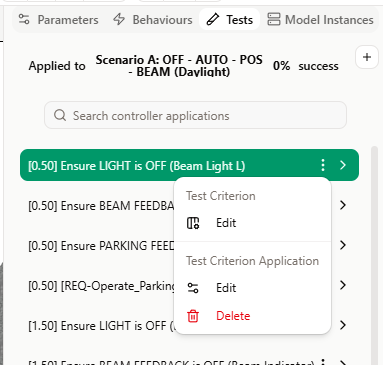This screenshot has width=383, height=365.
Task: Select the Tests tab
Action: click(x=229, y=20)
